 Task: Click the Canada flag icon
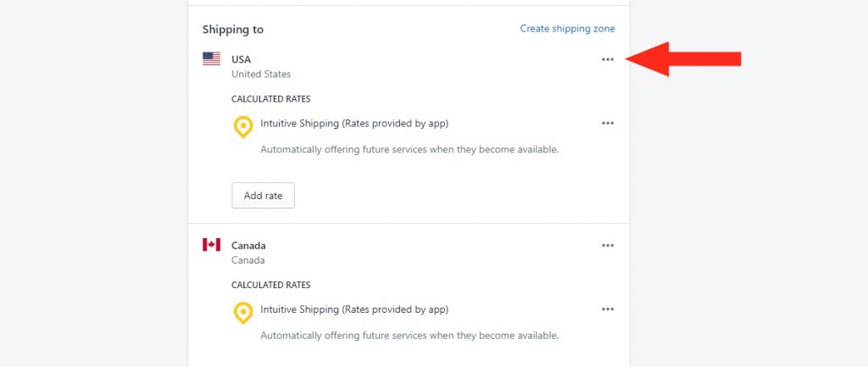pyautogui.click(x=211, y=245)
